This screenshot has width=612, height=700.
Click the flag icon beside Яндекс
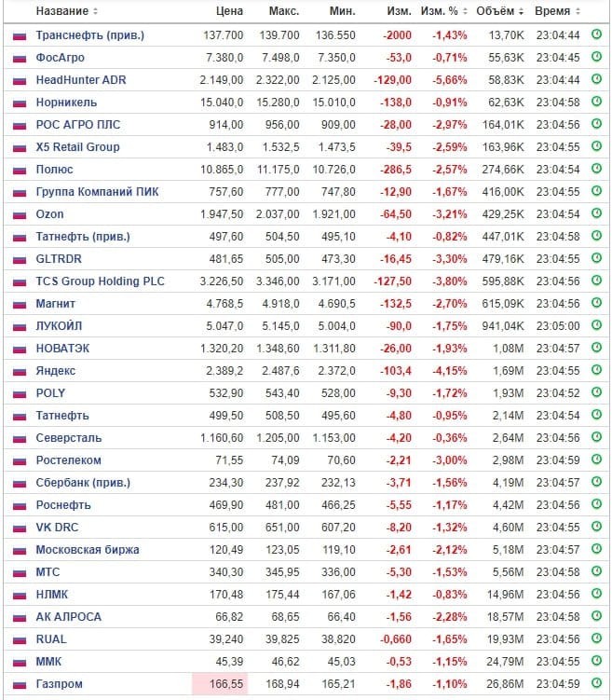[x=20, y=371]
